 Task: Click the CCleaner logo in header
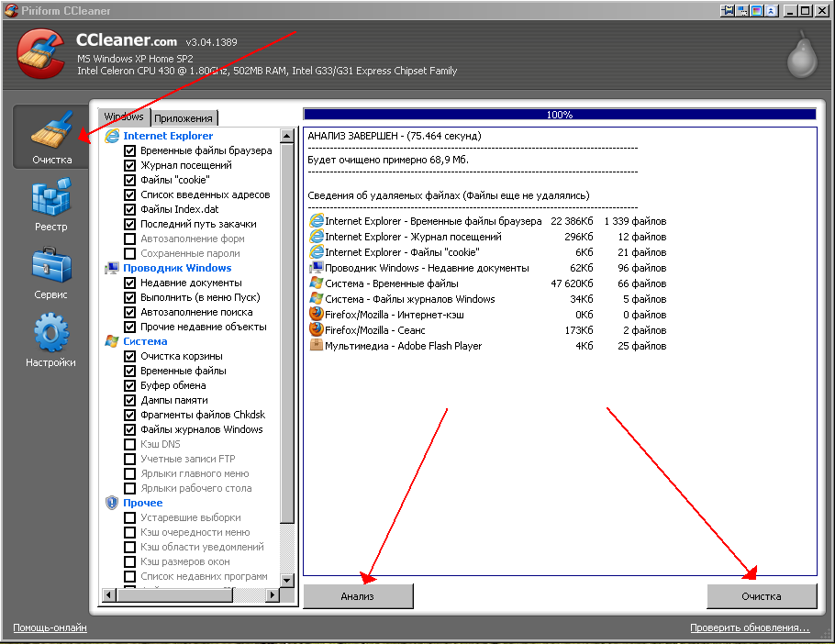41,54
